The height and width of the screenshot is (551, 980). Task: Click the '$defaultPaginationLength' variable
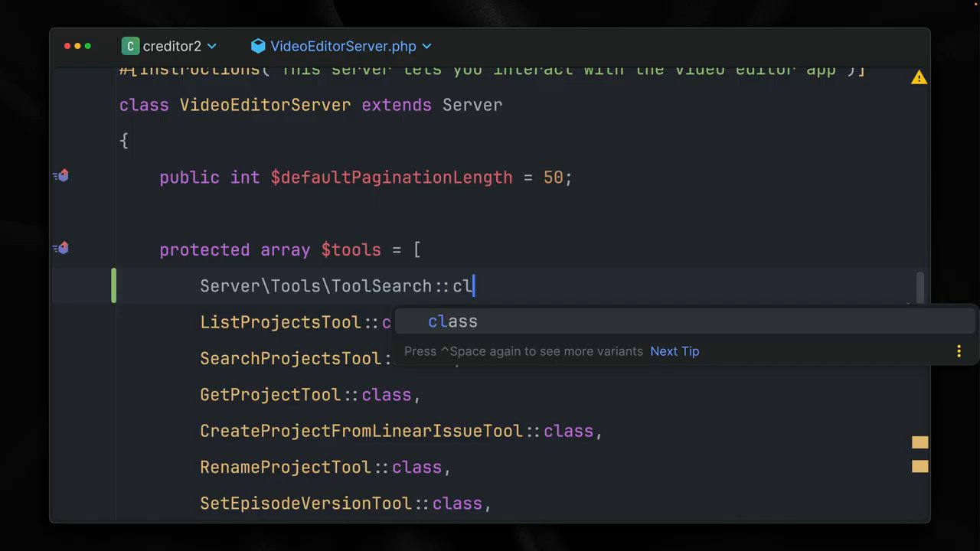391,178
